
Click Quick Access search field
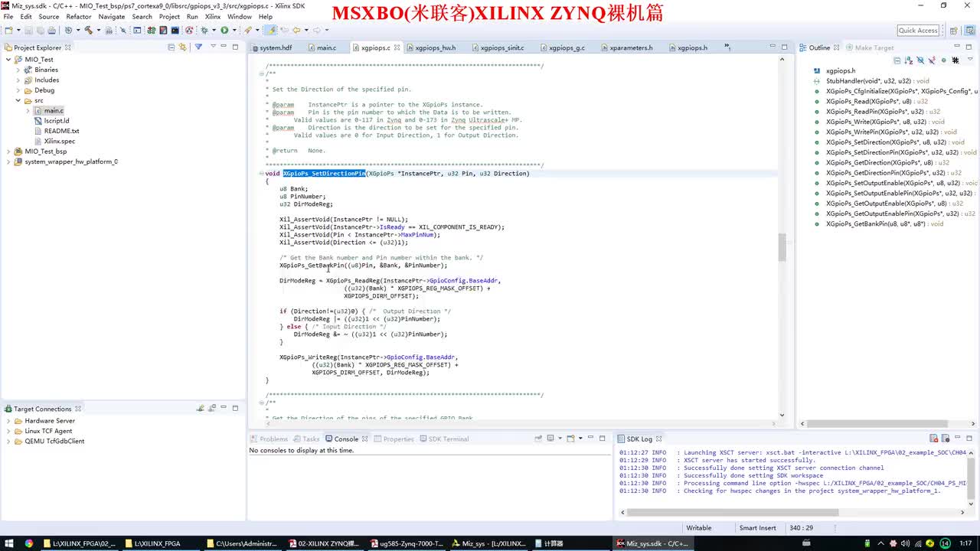click(918, 30)
